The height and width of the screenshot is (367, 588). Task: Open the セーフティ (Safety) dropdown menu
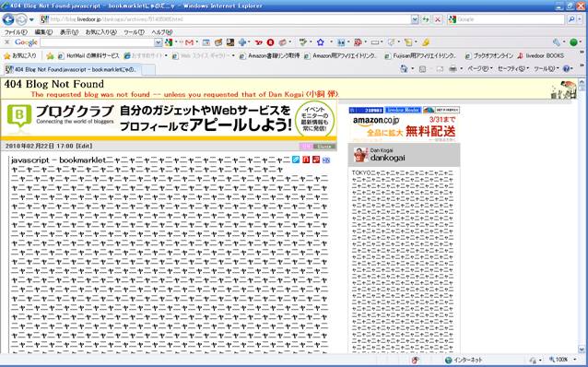pos(513,69)
